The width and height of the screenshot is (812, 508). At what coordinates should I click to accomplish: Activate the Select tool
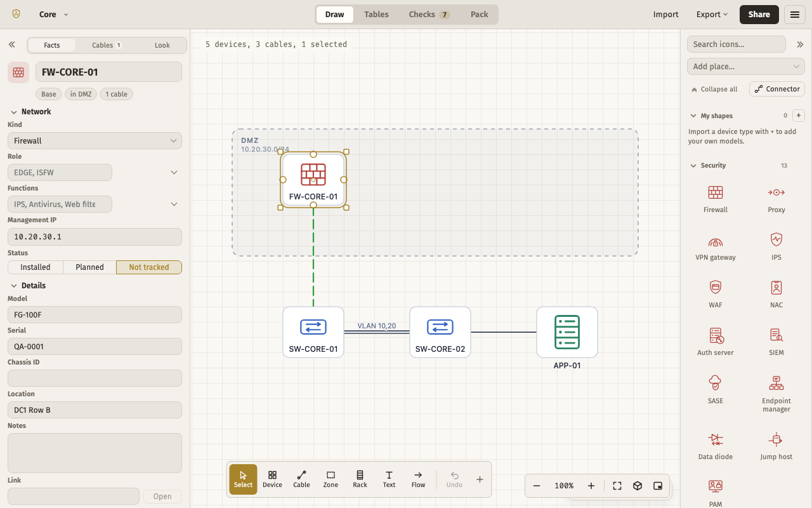(243, 479)
